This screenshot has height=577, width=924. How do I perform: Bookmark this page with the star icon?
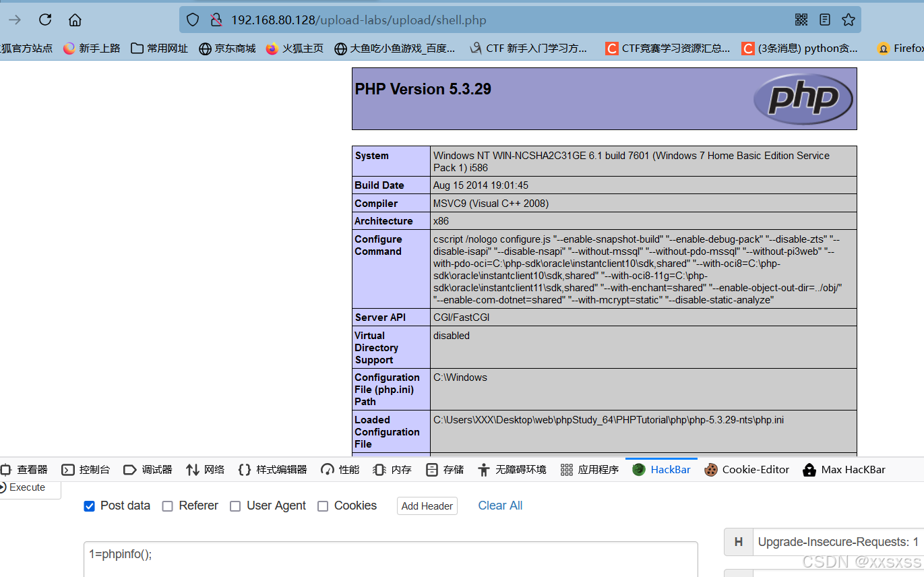point(849,20)
